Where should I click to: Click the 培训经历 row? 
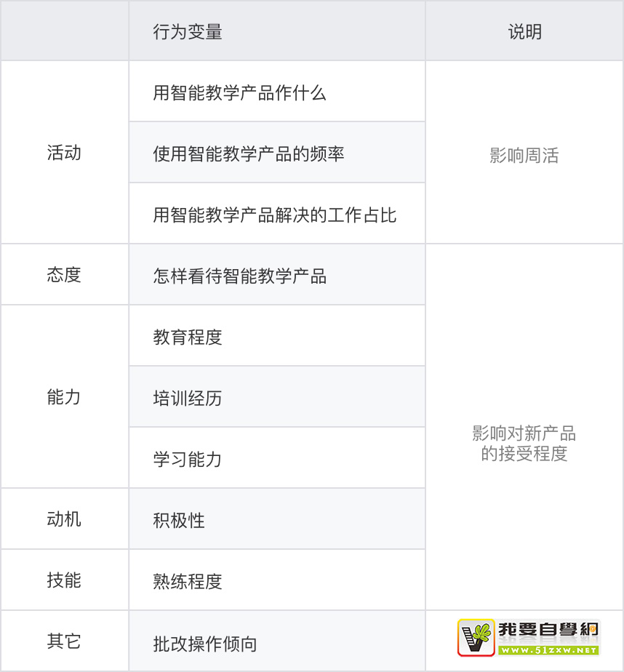[188, 399]
